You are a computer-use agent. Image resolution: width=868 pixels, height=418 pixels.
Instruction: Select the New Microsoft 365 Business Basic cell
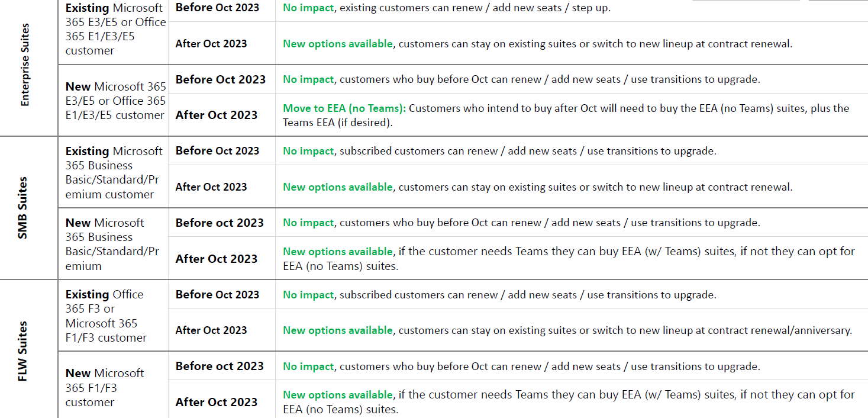[x=112, y=245]
